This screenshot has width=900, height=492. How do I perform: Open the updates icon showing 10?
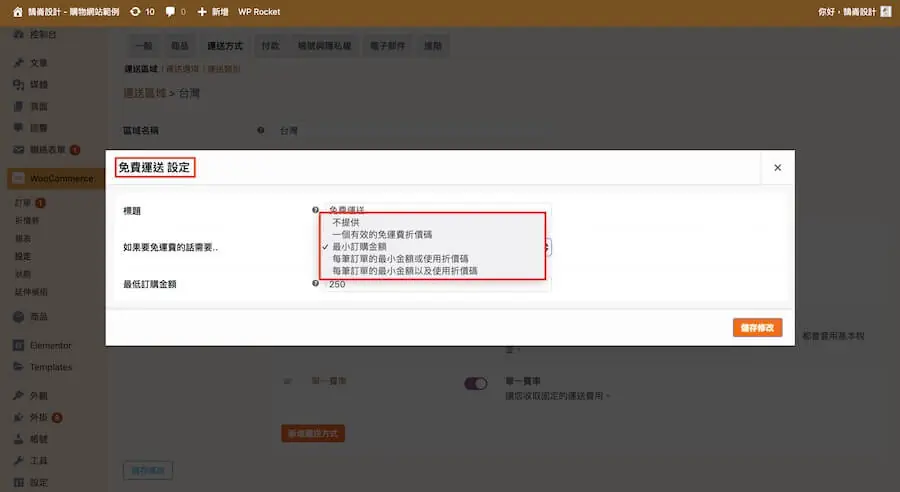[135, 11]
